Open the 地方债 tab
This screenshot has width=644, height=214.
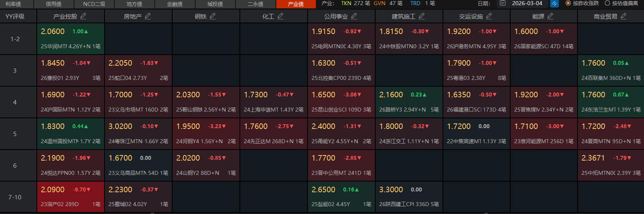(134, 4)
